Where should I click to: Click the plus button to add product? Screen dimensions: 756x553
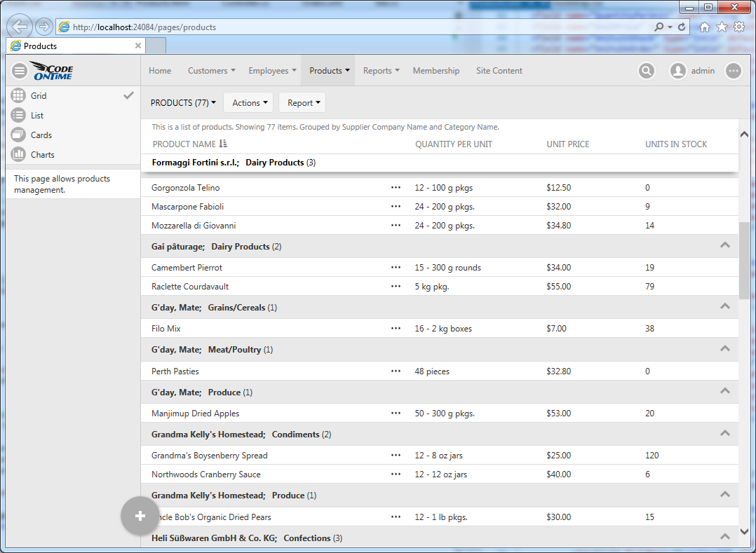click(x=140, y=516)
